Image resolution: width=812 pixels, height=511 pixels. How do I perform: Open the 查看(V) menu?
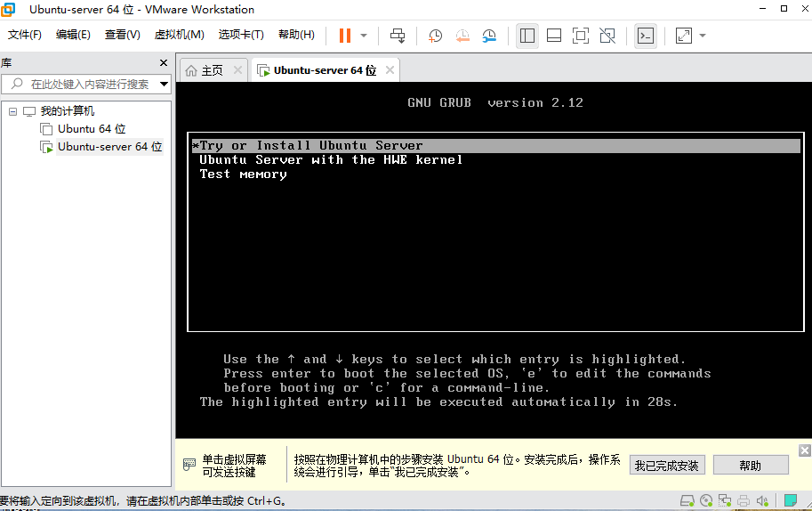pos(122,35)
